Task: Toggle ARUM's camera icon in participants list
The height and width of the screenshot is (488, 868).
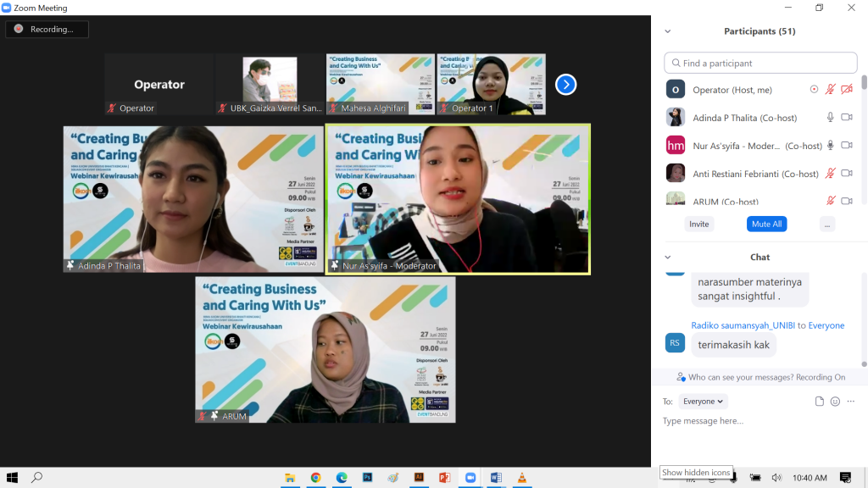Action: (x=847, y=201)
